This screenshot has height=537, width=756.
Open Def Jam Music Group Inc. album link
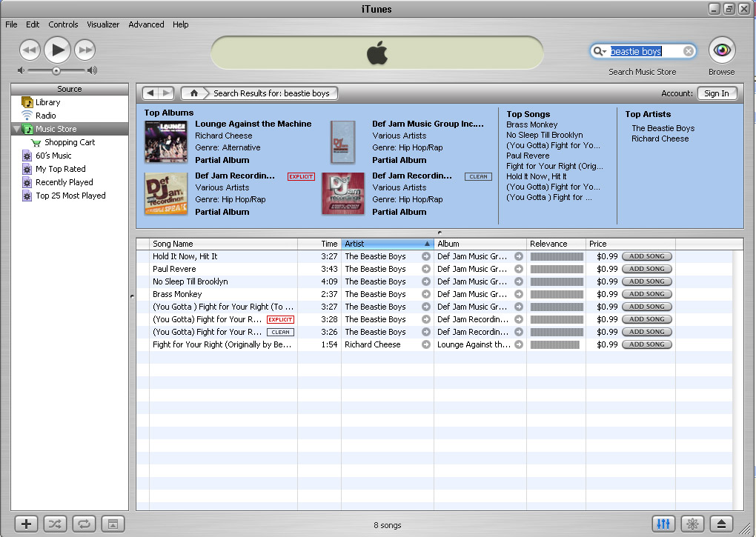pos(428,124)
